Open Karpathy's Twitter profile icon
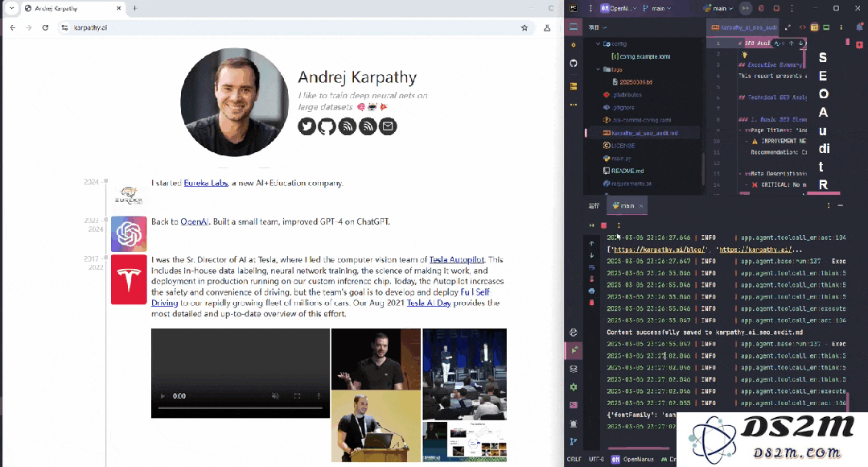 [306, 126]
